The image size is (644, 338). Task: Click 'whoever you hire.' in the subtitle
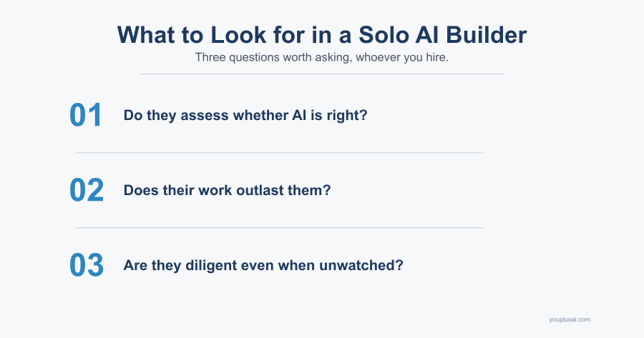click(x=402, y=57)
